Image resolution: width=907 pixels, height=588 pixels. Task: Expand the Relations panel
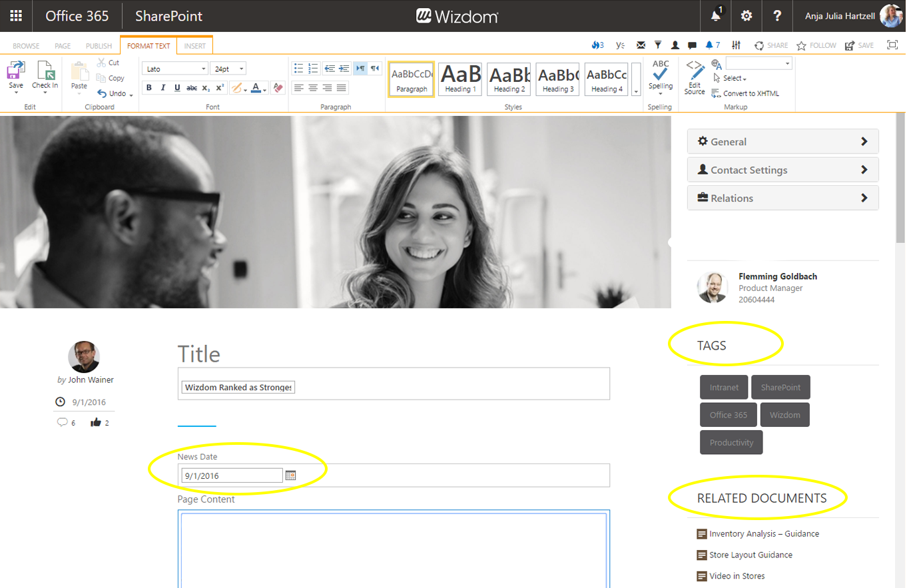pos(782,198)
